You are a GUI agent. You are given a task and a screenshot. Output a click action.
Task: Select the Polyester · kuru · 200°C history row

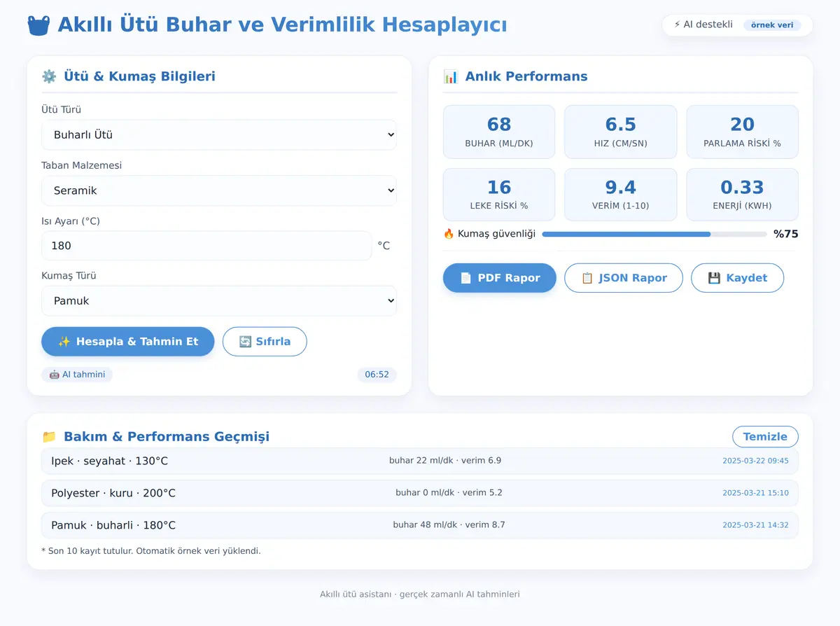point(420,493)
